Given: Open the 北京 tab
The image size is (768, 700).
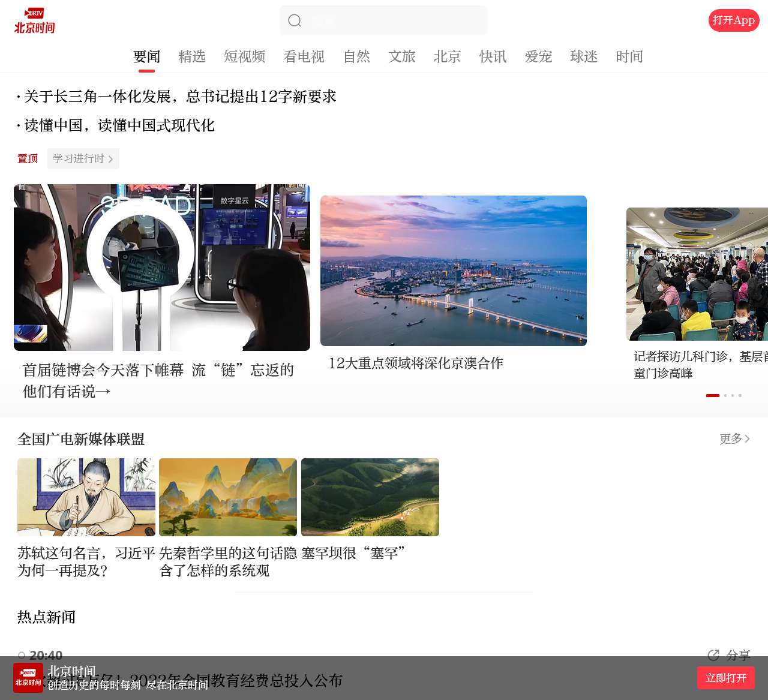Looking at the screenshot, I should pos(448,56).
